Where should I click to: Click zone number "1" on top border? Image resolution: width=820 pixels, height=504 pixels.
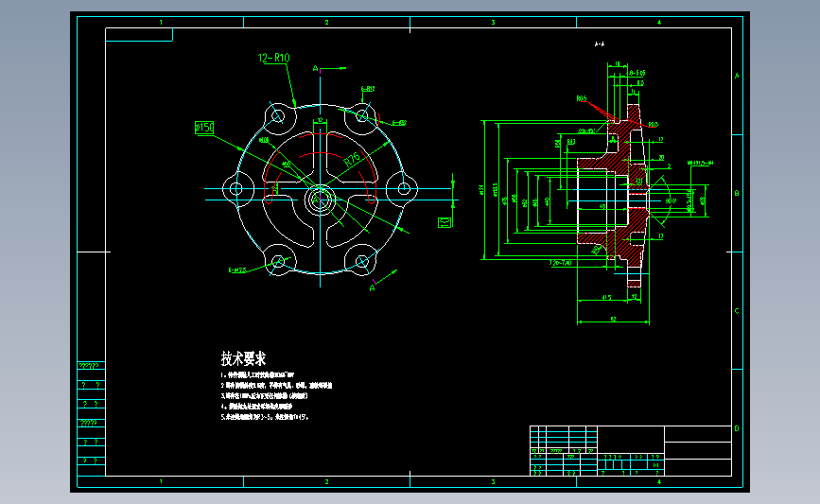coord(161,23)
